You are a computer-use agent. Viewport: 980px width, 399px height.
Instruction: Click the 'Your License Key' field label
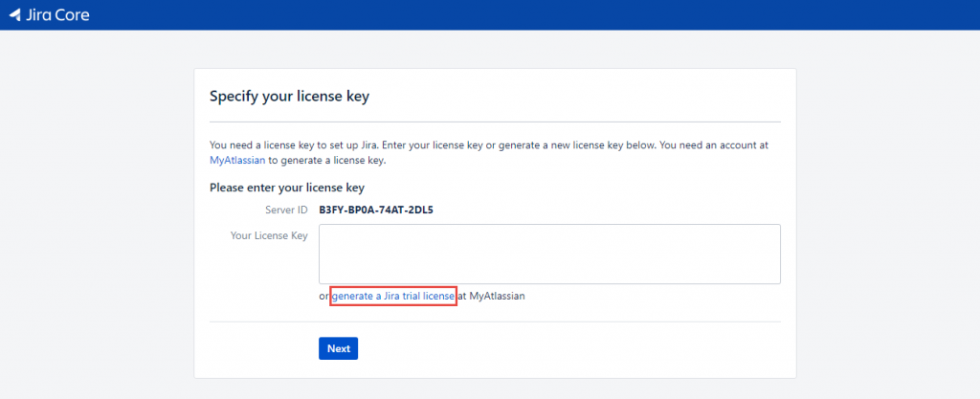tap(269, 235)
